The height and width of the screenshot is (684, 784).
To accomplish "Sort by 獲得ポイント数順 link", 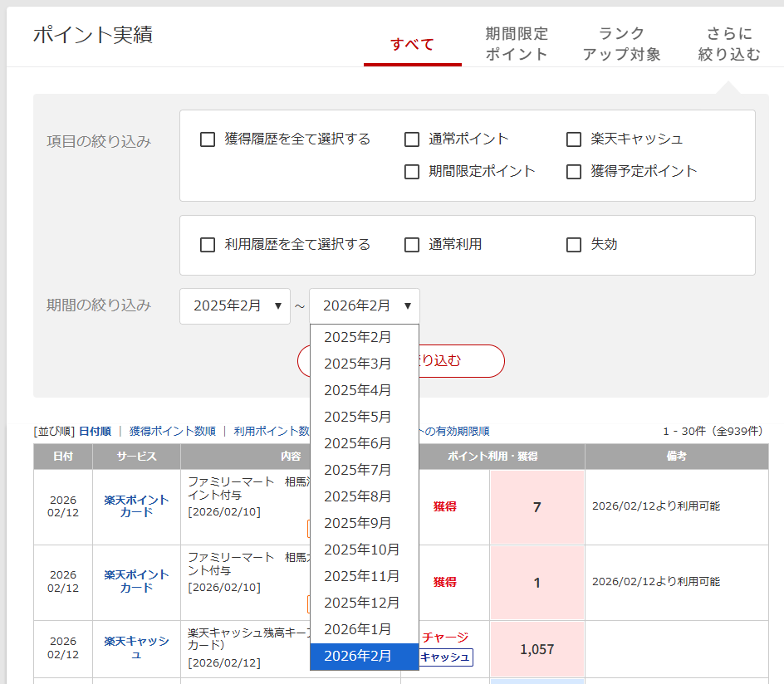I will coord(172,431).
